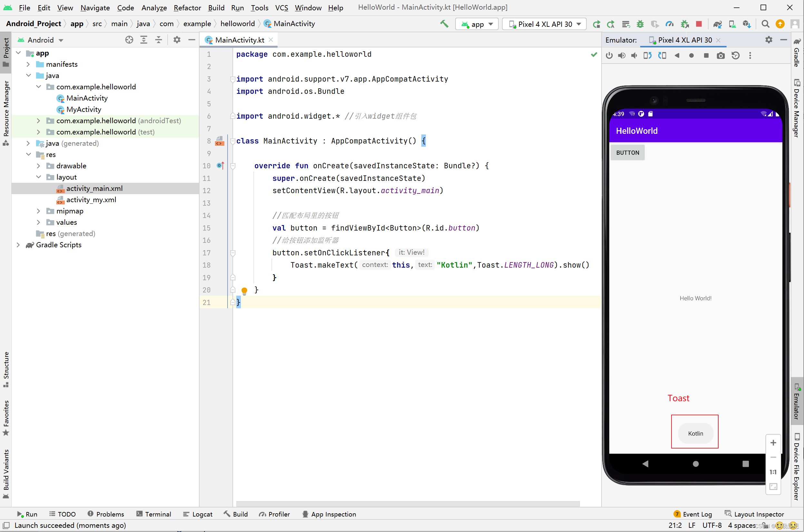Click the Make Project hammer icon
The height and width of the screenshot is (532, 804).
coord(444,24)
